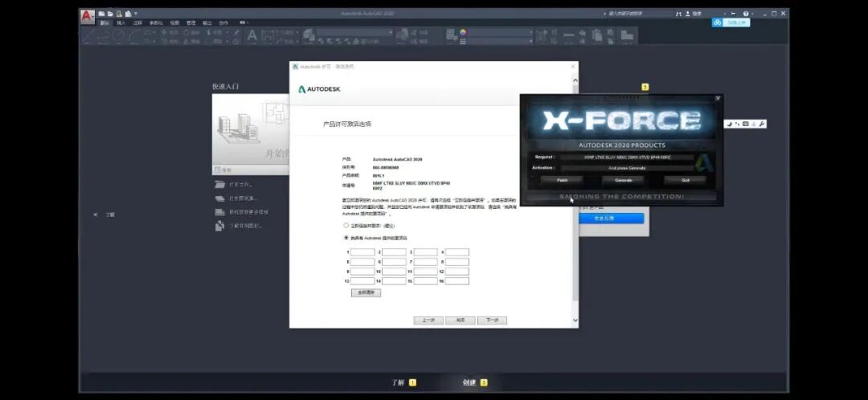Click the Open file icon in Quick Access toolbar
This screenshot has height=400, width=868.
click(110, 14)
